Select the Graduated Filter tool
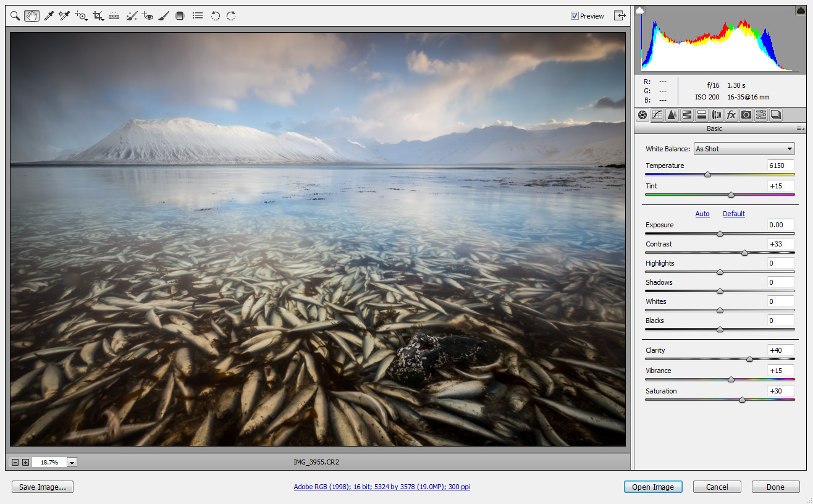This screenshot has width=813, height=504. (x=180, y=16)
